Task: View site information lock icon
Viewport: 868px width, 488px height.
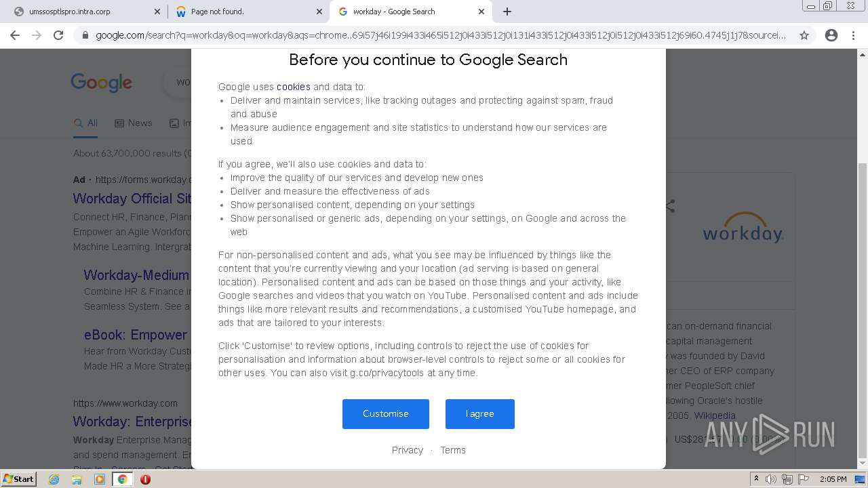Action: point(85,35)
